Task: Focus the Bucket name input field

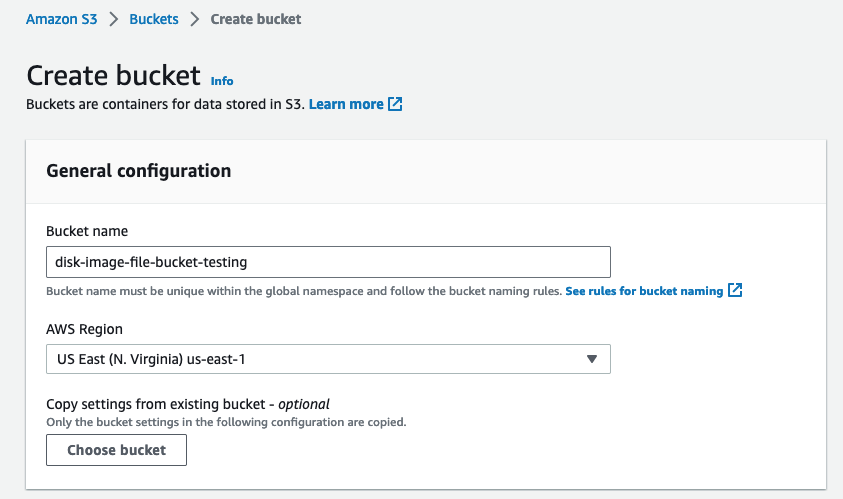Action: (328, 262)
